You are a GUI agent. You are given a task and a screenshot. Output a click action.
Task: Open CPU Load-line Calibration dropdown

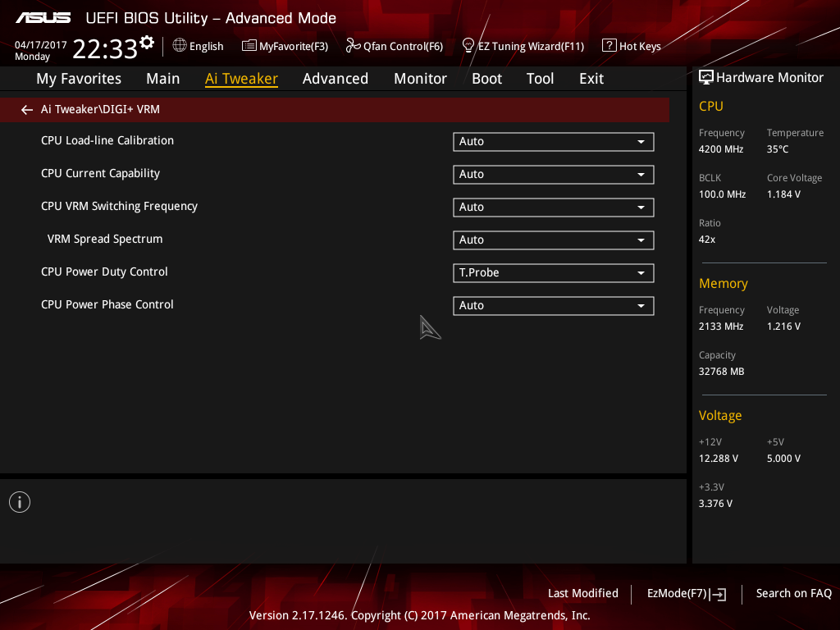coord(554,142)
